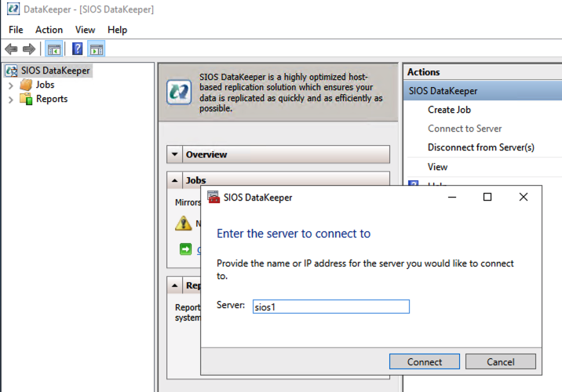
Task: Click the green arrow icon in Jobs section
Action: (185, 249)
